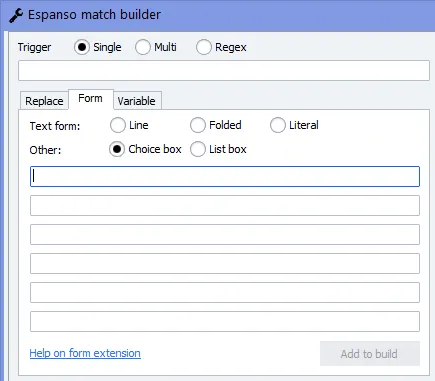The width and height of the screenshot is (435, 381).
Task: Click the 'Text form:' label
Action: click(55, 126)
